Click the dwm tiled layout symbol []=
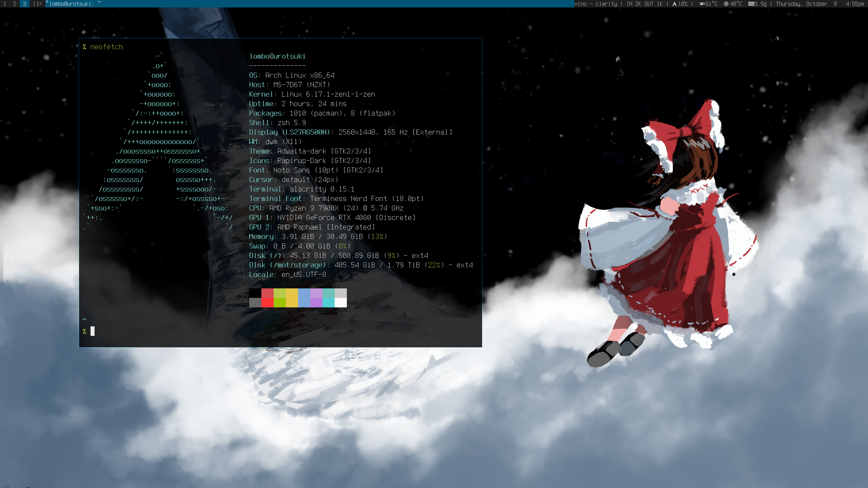This screenshot has width=868, height=488. pos(37,4)
